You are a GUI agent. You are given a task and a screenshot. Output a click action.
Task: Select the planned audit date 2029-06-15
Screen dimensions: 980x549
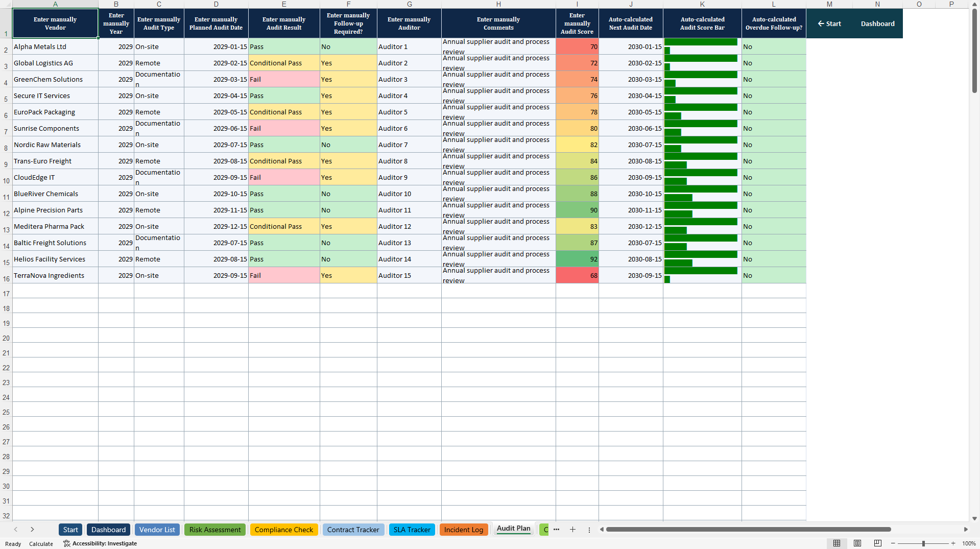pos(216,128)
